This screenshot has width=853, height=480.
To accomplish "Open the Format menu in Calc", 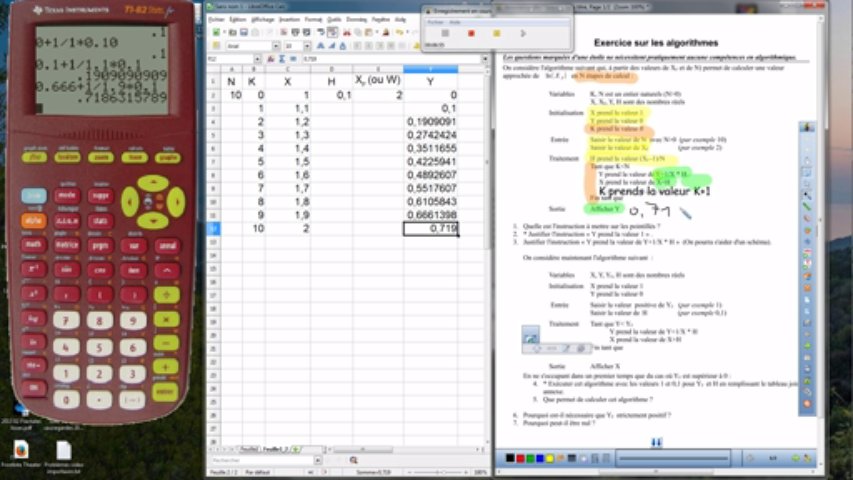I will [x=313, y=20].
